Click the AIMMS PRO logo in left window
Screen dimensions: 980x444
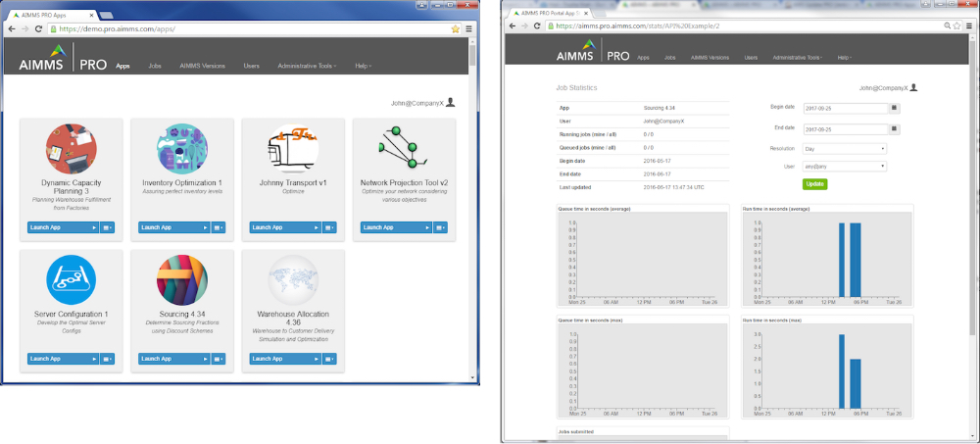[x=62, y=58]
